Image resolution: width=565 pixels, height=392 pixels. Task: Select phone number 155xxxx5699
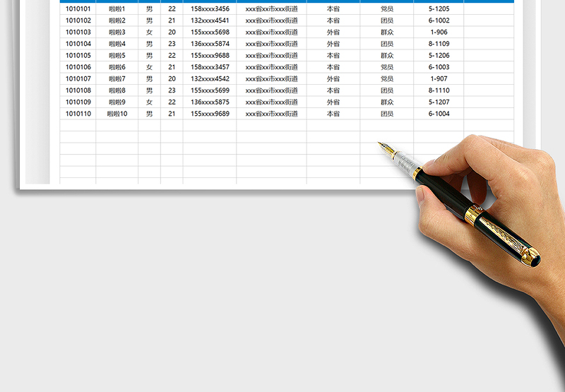click(x=210, y=90)
